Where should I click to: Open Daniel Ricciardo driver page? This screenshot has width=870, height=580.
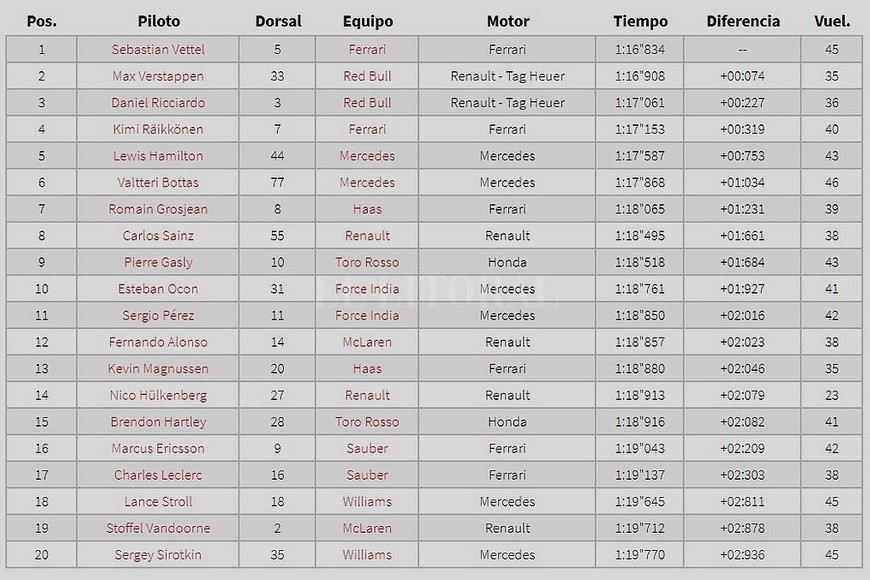pyautogui.click(x=159, y=103)
